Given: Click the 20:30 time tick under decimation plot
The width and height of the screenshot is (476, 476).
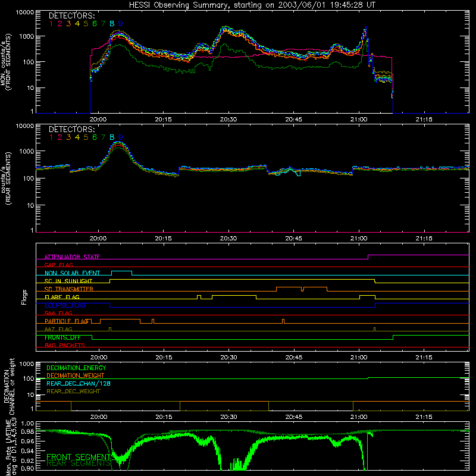Looking at the screenshot, I should (228, 417).
